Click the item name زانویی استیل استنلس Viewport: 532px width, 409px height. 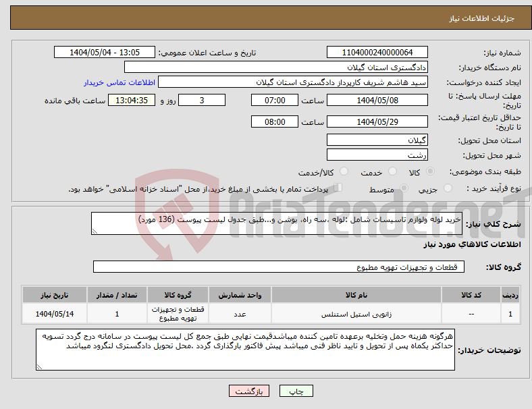(356, 314)
